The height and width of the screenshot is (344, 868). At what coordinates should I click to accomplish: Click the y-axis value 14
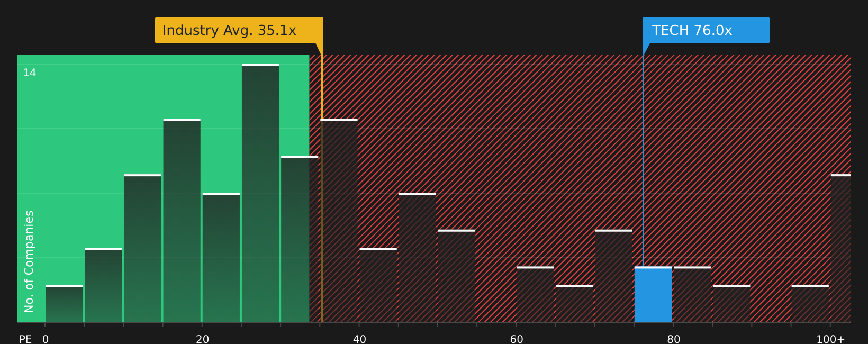click(30, 73)
